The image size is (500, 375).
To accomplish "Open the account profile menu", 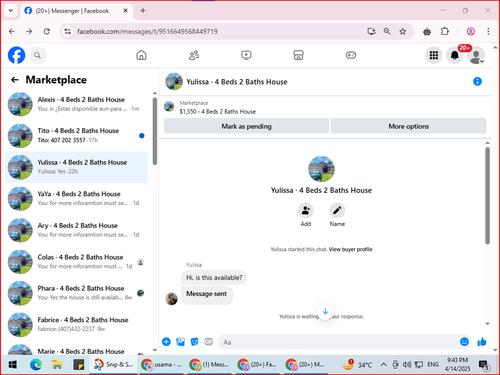I will click(x=476, y=55).
